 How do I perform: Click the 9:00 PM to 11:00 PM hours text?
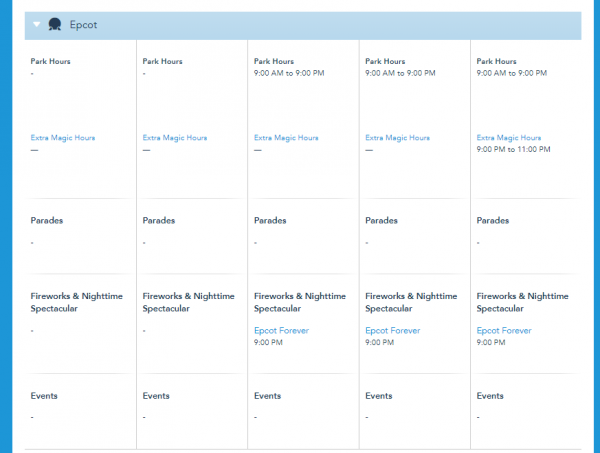tap(513, 149)
